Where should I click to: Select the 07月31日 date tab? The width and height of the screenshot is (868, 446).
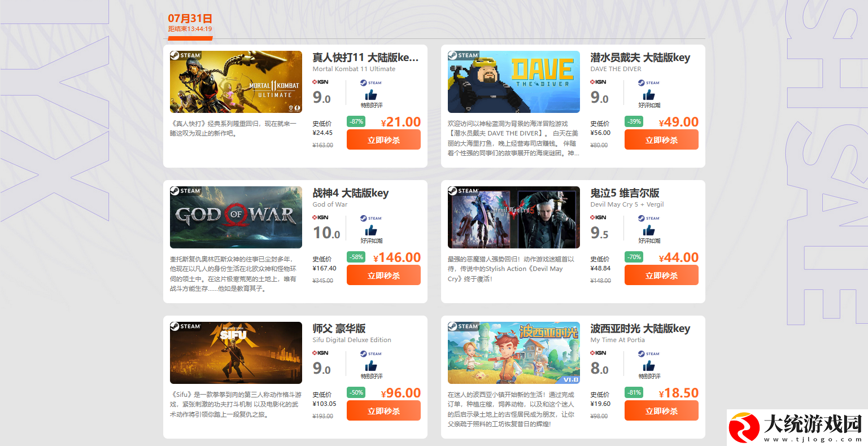click(x=190, y=19)
